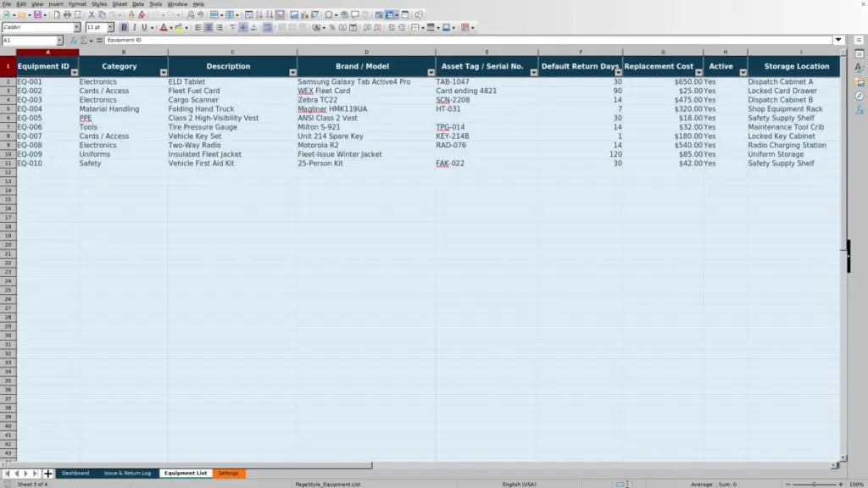Click the Copy icon in toolbar
Viewport: 868px width, 488px height.
[102, 15]
